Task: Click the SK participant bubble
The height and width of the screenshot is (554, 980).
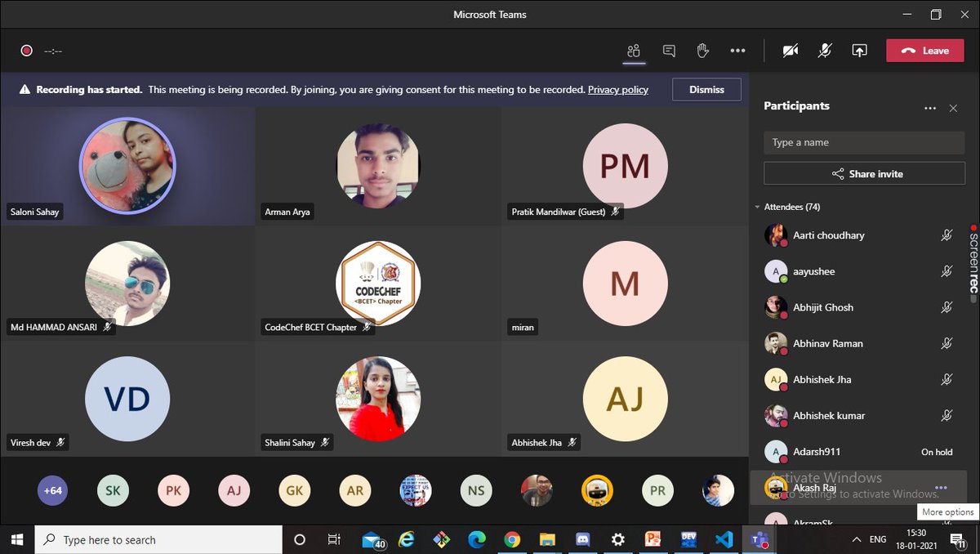Action: [113, 490]
